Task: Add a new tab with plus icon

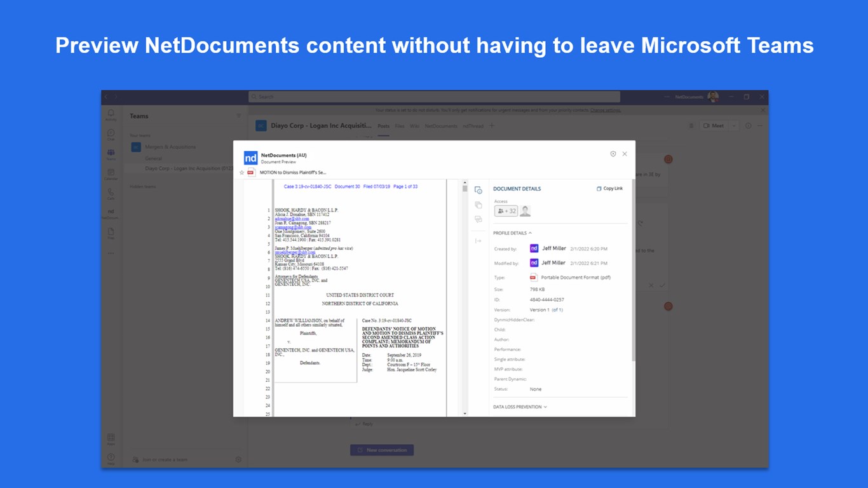Action: pos(491,126)
